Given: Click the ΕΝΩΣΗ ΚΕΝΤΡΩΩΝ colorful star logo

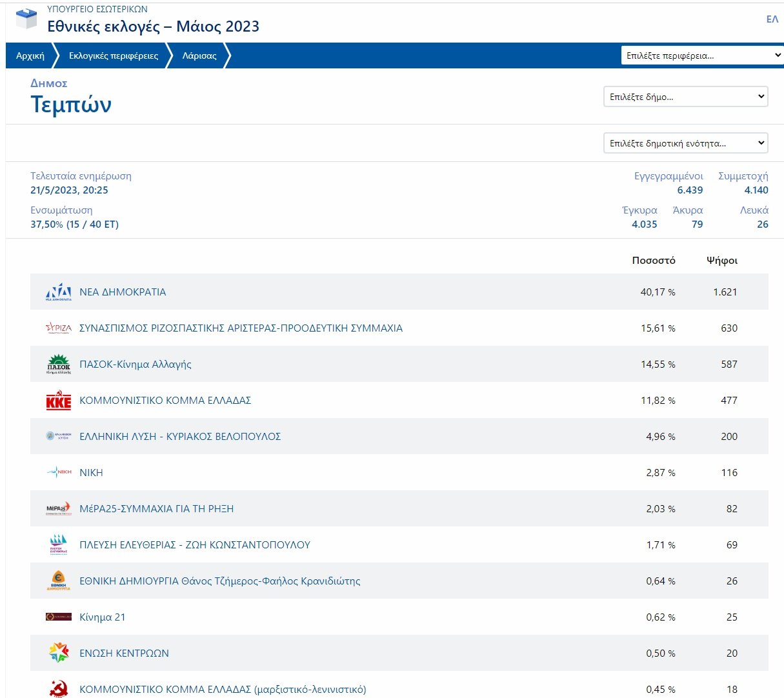Looking at the screenshot, I should (59, 653).
